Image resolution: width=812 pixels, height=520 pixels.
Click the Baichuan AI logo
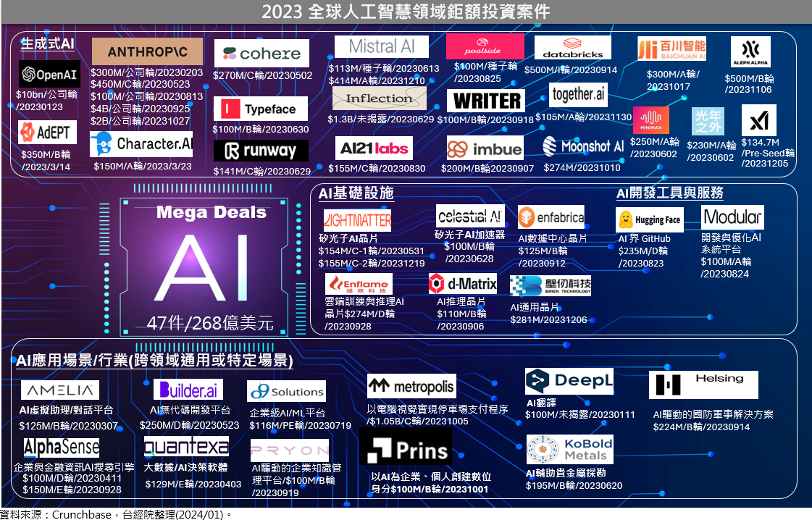pos(671,49)
